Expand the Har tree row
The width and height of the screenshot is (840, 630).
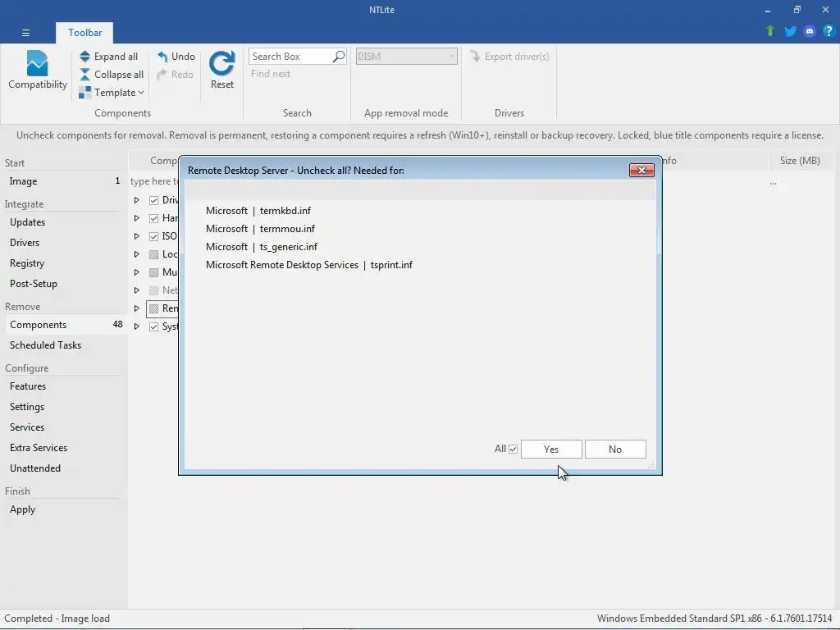137,218
